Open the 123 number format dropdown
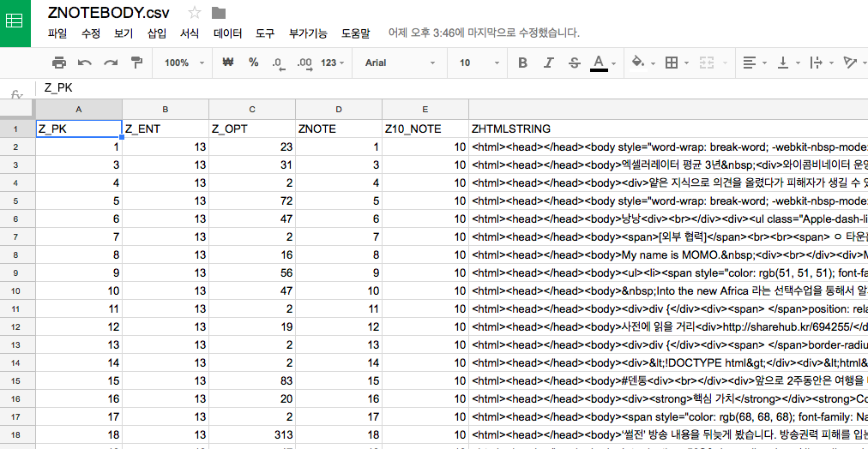This screenshot has width=868, height=449. 333,63
